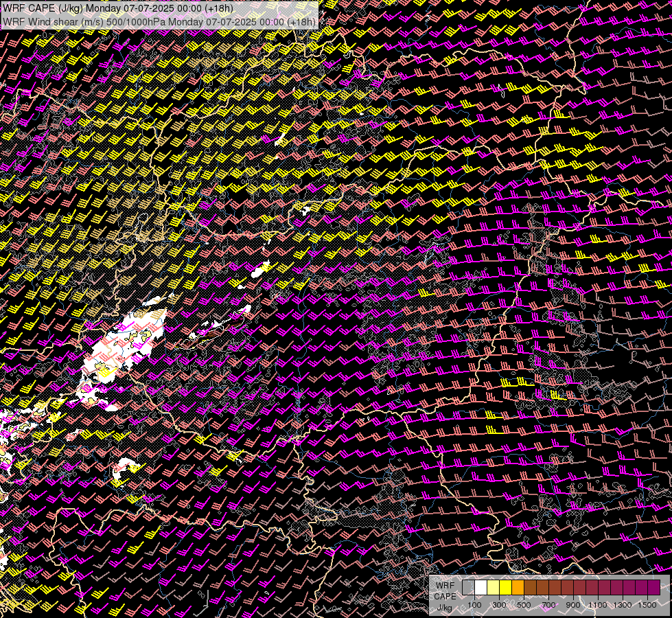This screenshot has width=672, height=618.
Task: Click the 700 legend label
Action: (x=548, y=605)
